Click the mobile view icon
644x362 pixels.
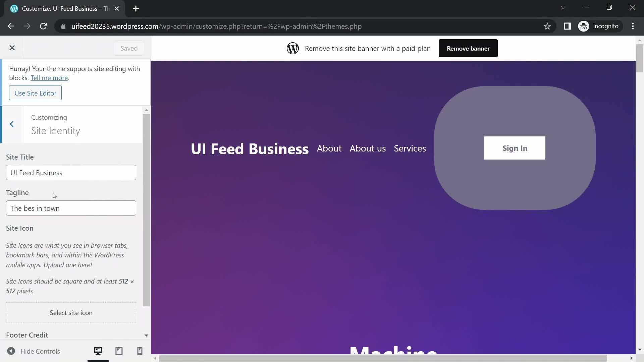pyautogui.click(x=140, y=351)
